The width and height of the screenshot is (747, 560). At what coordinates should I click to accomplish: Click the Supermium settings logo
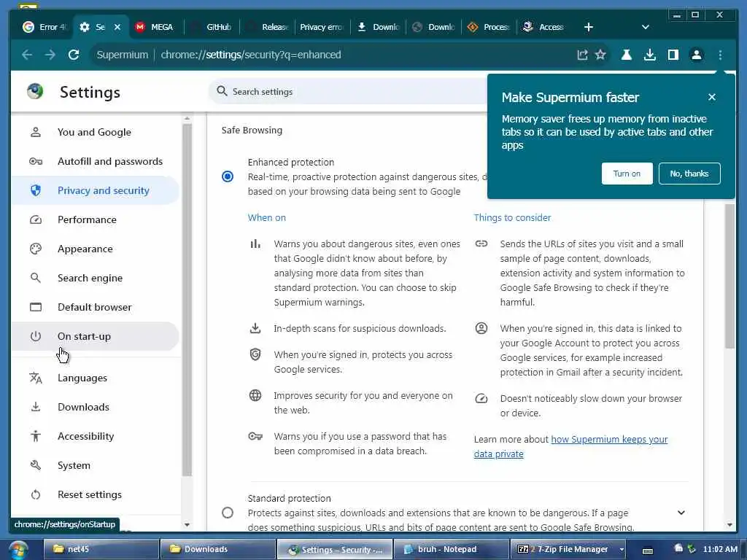(35, 91)
